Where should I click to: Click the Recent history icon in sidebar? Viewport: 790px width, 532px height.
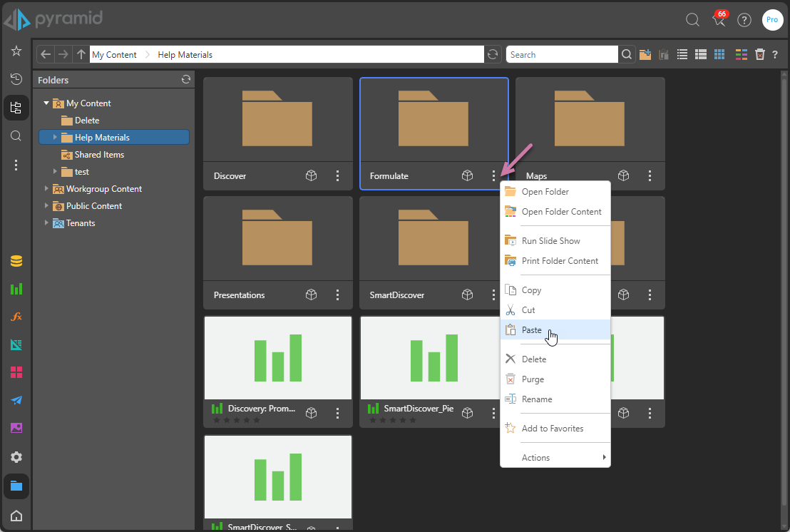click(16, 79)
